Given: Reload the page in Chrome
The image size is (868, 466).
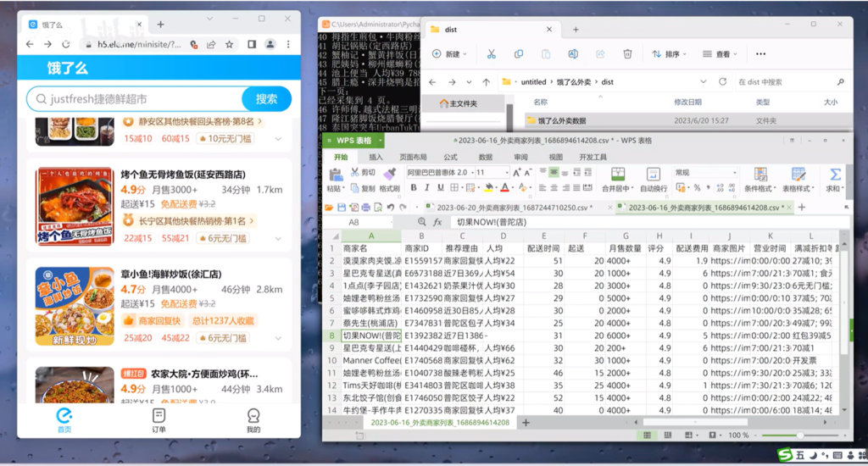Looking at the screenshot, I should coord(66,44).
